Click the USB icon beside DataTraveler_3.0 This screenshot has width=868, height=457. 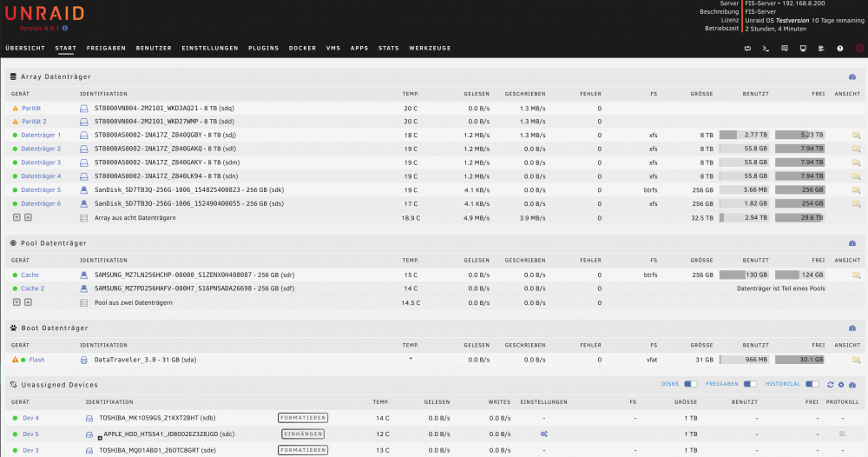coord(83,360)
